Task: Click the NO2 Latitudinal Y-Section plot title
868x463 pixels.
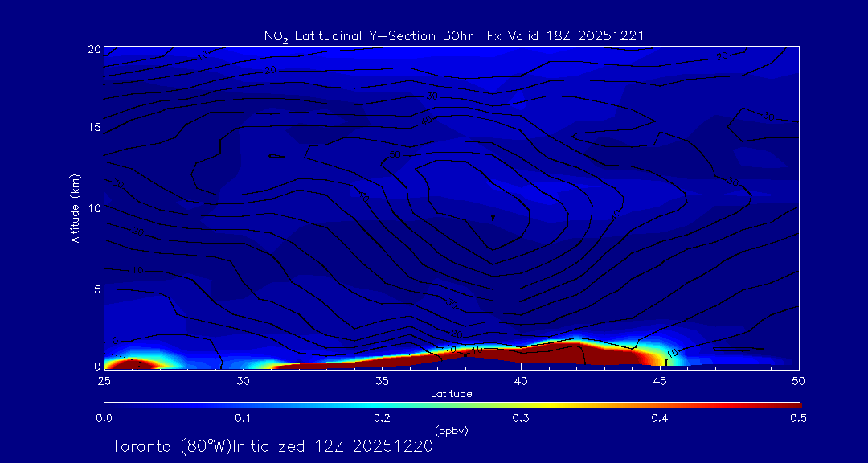Action: (453, 35)
